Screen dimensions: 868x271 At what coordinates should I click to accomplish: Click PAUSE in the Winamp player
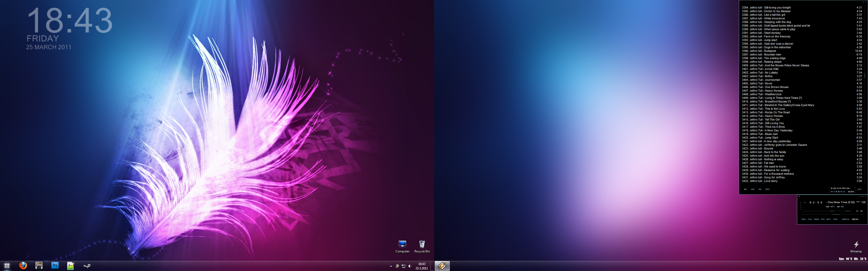point(816,219)
